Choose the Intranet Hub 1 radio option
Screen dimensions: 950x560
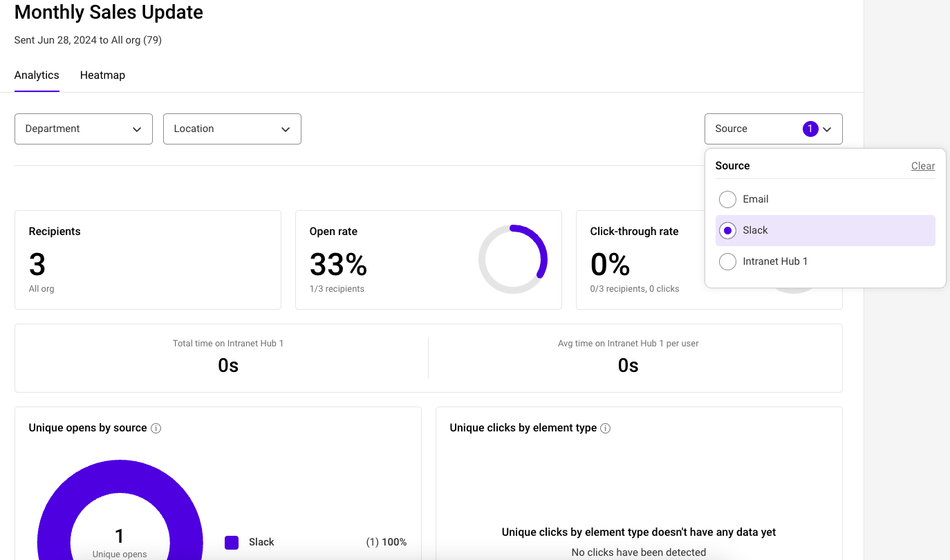click(727, 261)
